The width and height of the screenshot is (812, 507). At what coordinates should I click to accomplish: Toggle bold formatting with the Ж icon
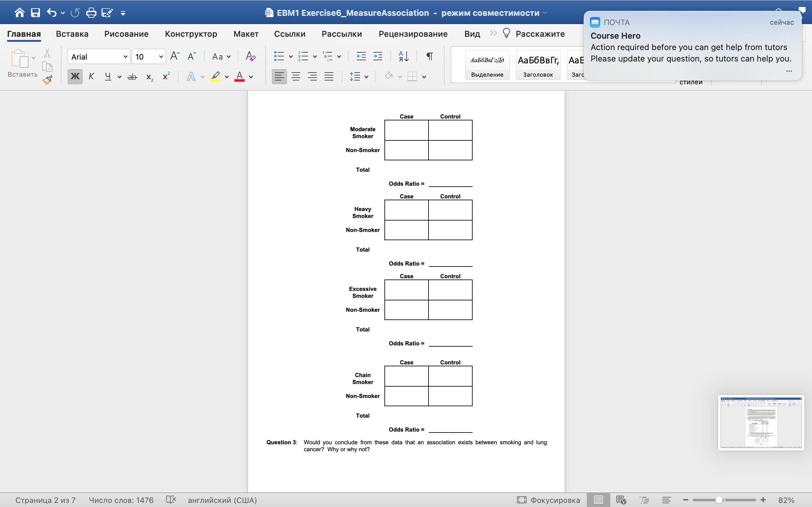pos(75,76)
